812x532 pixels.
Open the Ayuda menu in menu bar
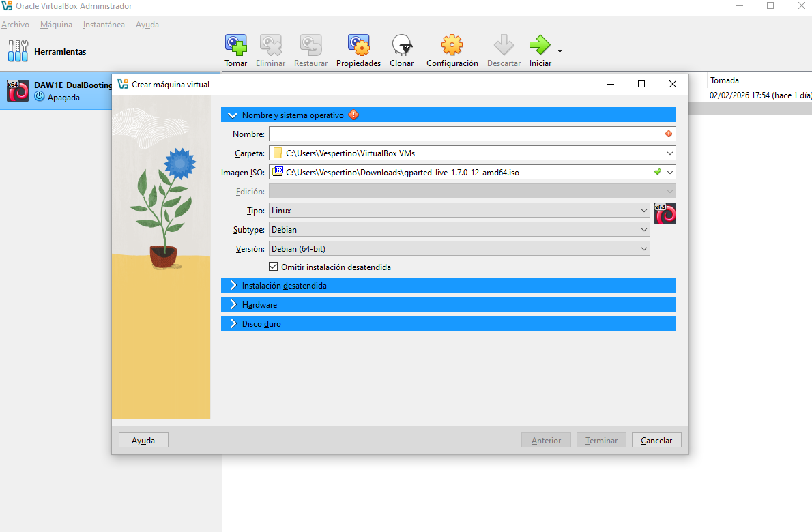pyautogui.click(x=147, y=25)
